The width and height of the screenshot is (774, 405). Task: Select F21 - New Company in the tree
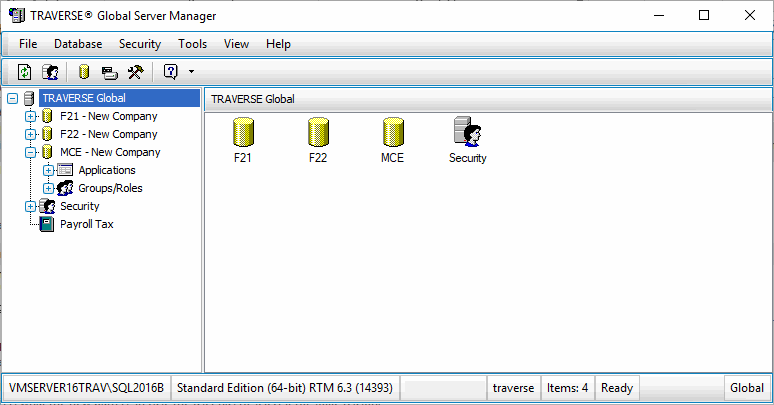click(109, 116)
